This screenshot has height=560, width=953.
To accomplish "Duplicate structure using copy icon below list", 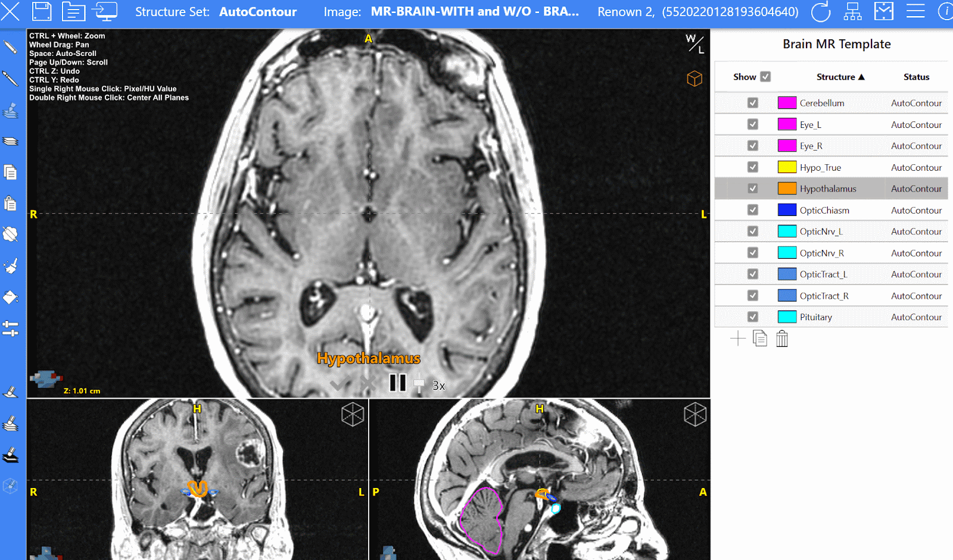I will (x=760, y=339).
